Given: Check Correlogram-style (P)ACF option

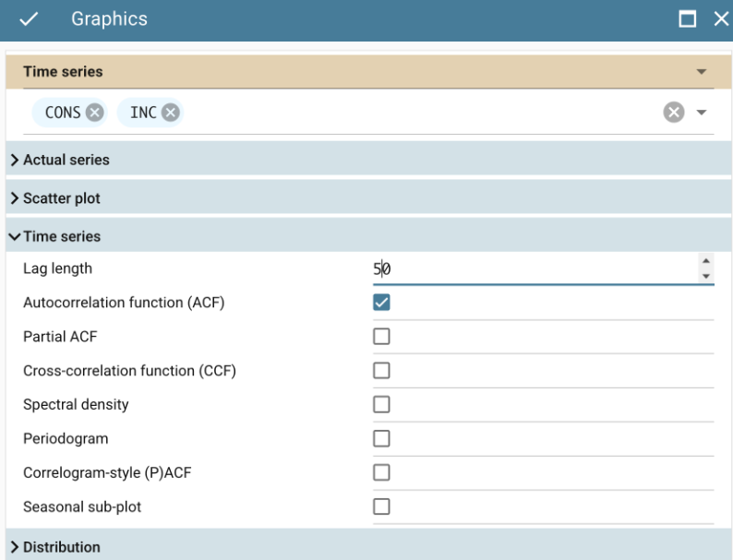Looking at the screenshot, I should [381, 472].
